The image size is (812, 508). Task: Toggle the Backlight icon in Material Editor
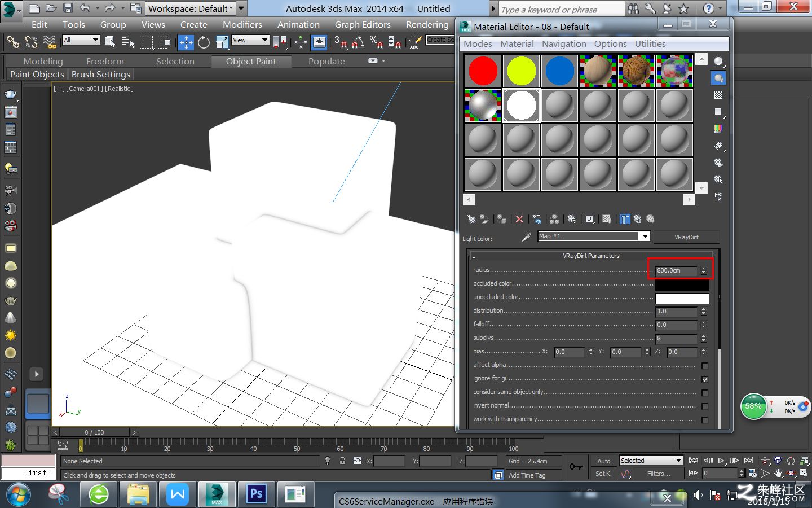click(x=718, y=78)
